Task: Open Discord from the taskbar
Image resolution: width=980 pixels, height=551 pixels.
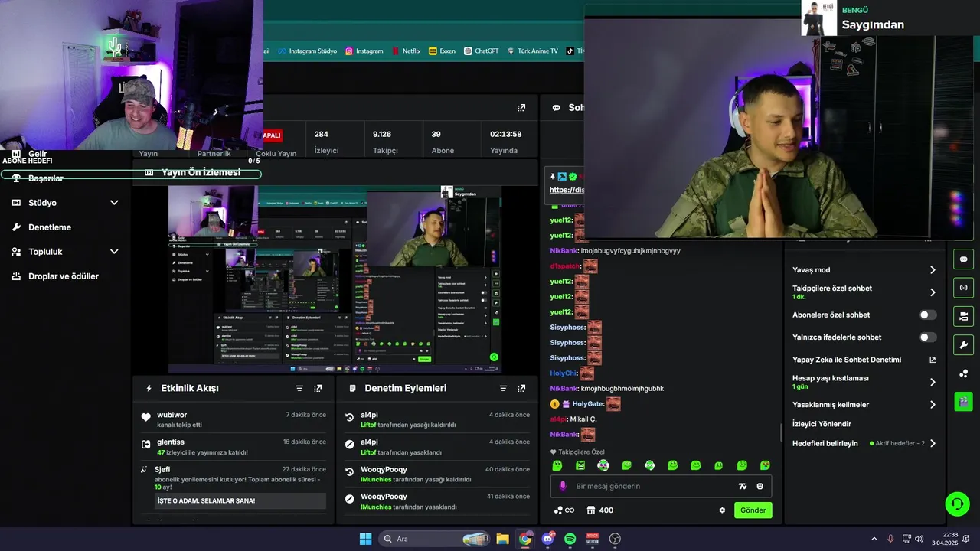Action: pyautogui.click(x=547, y=539)
